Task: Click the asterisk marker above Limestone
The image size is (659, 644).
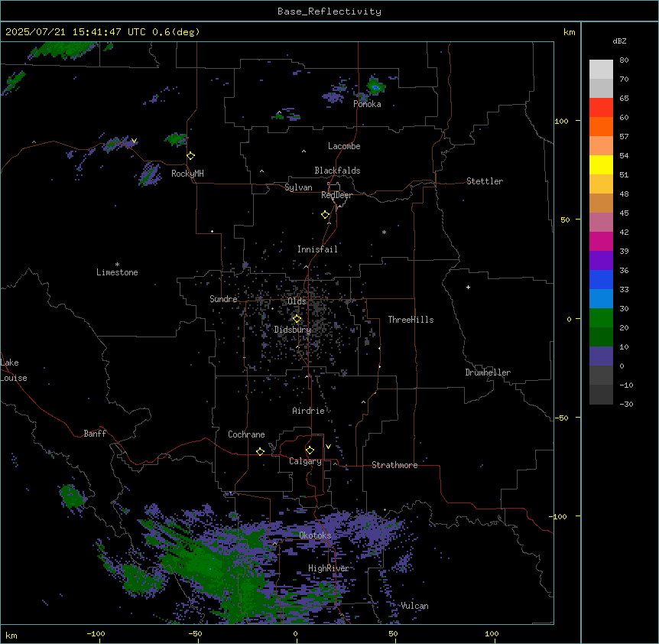Action: pos(117,265)
